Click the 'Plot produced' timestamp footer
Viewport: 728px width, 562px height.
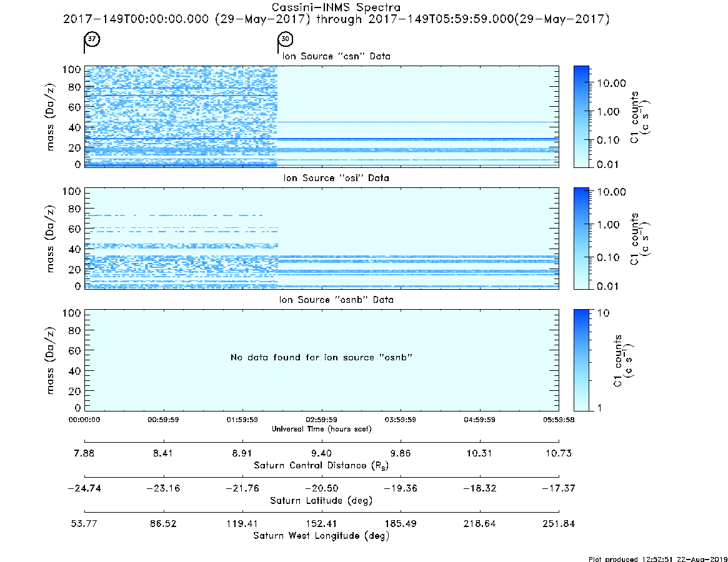658,559
